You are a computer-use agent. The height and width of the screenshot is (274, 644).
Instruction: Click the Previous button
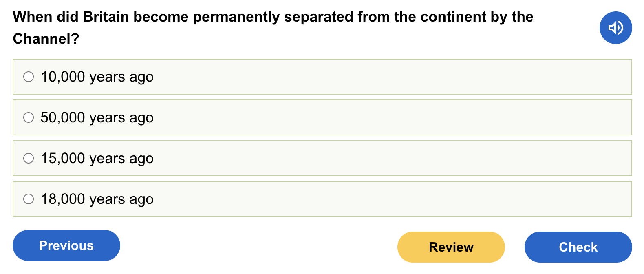[66, 245]
